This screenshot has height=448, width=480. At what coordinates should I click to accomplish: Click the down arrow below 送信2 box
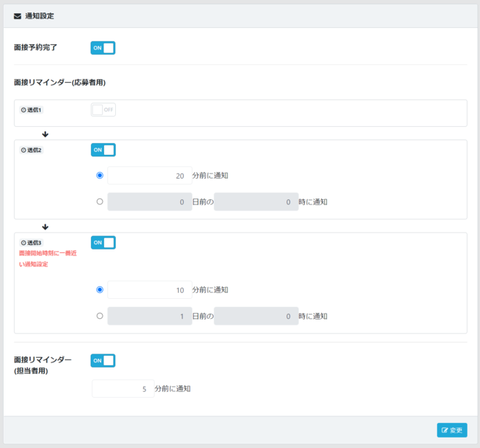(45, 227)
